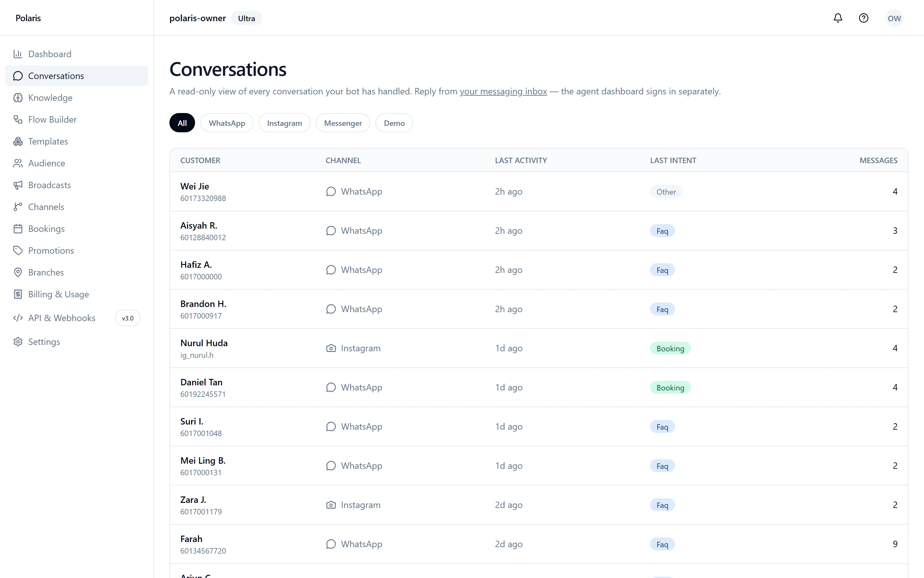Click the phone number 60134567720
Screen dimensions: 924x578
(x=203, y=551)
